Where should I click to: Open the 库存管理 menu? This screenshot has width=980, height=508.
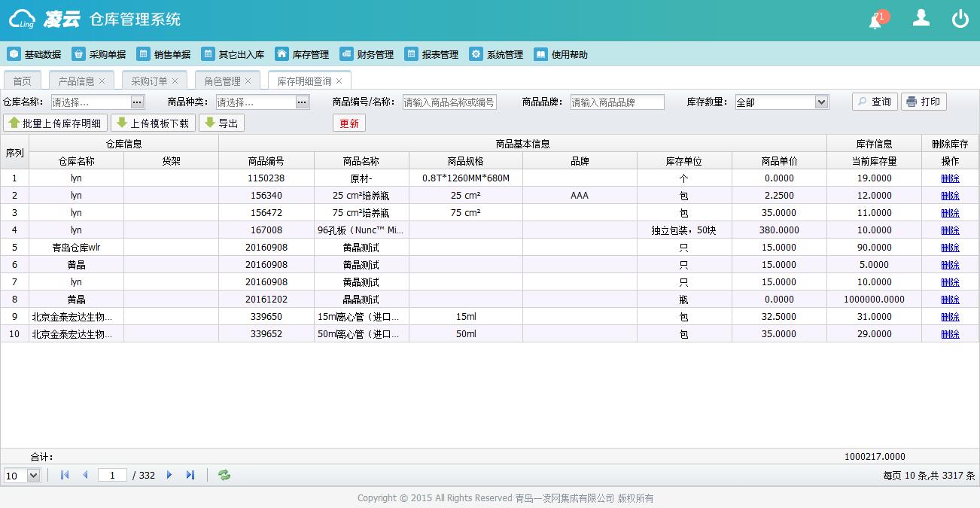[302, 54]
